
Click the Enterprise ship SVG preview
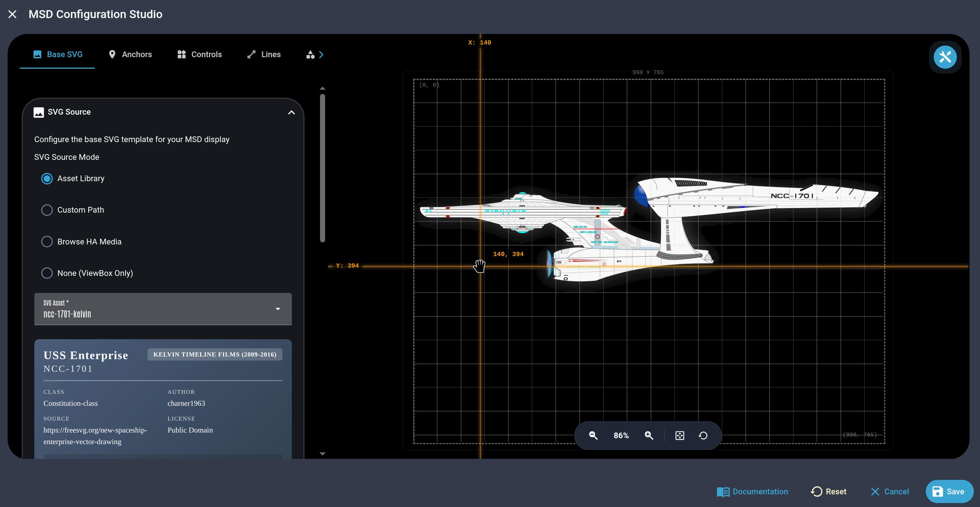pyautogui.click(x=649, y=230)
